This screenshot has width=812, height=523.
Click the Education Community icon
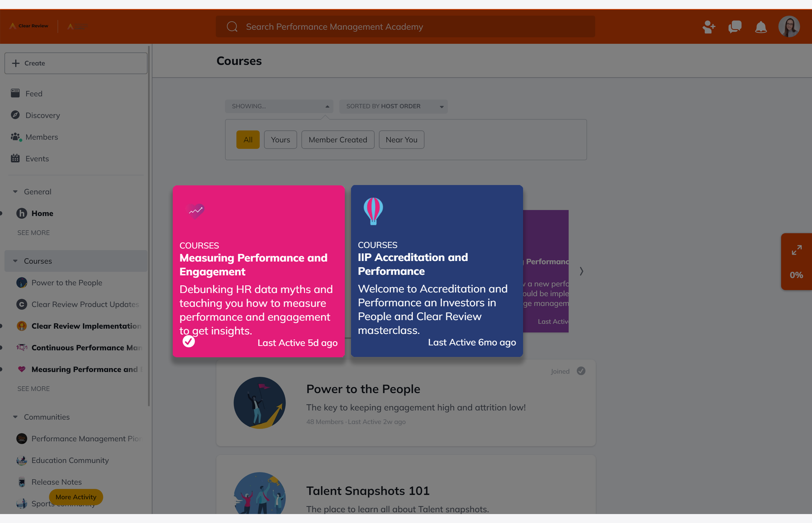point(22,460)
